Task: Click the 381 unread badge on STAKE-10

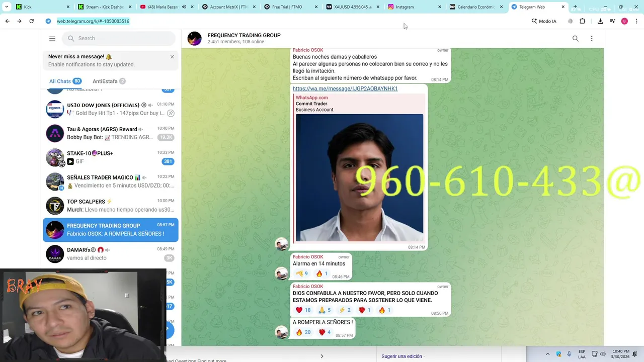Action: (168, 161)
